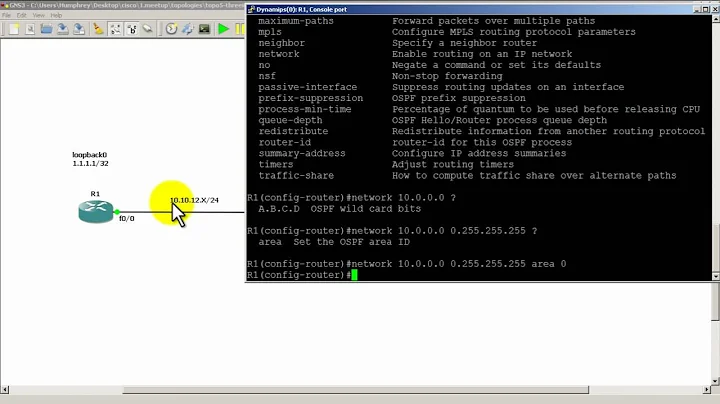This screenshot has height=404, width=720.
Task: Toggle show hostnames icon with letter b
Action: pyautogui.click(x=132, y=29)
